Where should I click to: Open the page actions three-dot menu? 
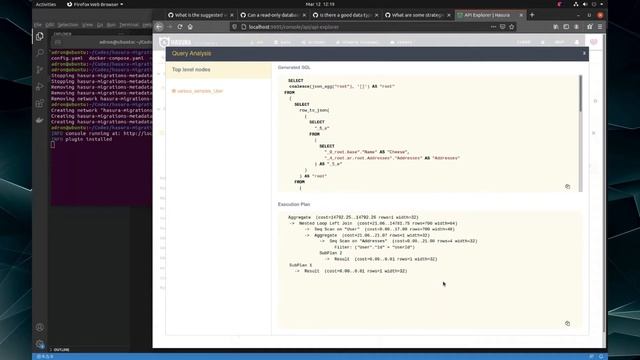click(x=493, y=27)
